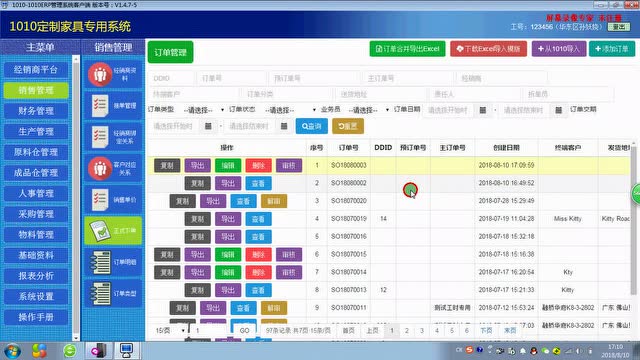Click the blue 查询 search button
Image resolution: width=640 pixels, height=360 pixels.
coord(311,126)
